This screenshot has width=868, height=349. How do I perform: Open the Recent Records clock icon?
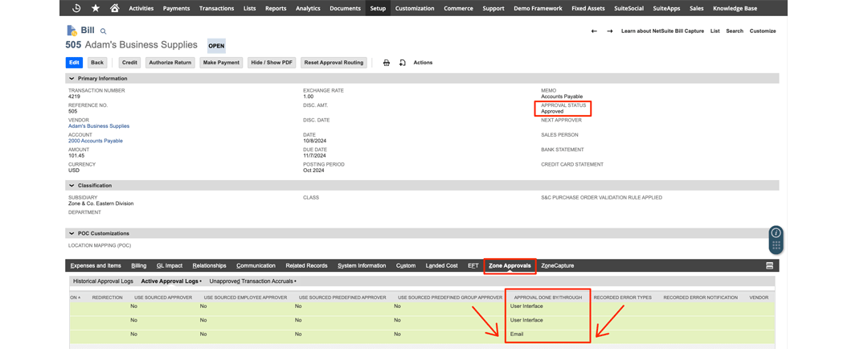click(x=76, y=8)
